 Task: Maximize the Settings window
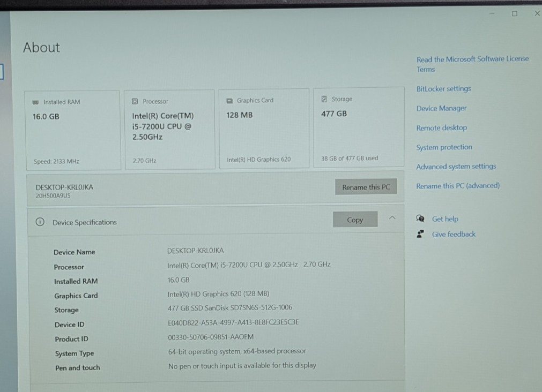click(515, 13)
